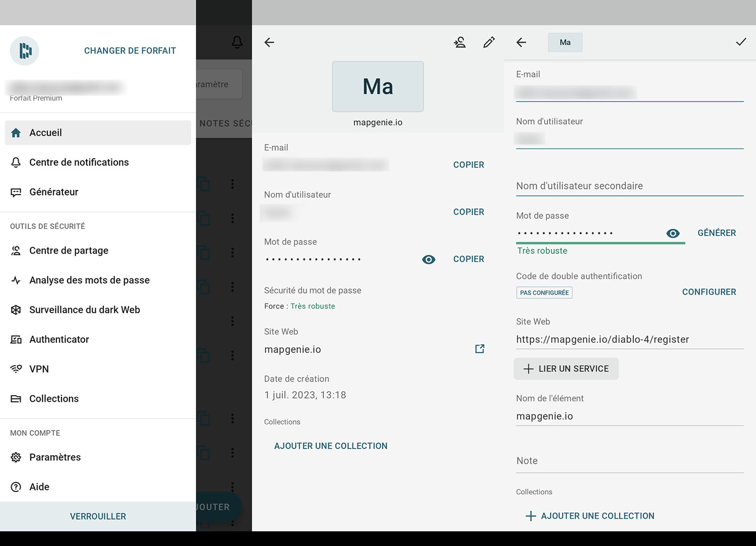The image size is (756, 546).
Task: Click Très robuste strength text in detail view
Action: click(312, 307)
